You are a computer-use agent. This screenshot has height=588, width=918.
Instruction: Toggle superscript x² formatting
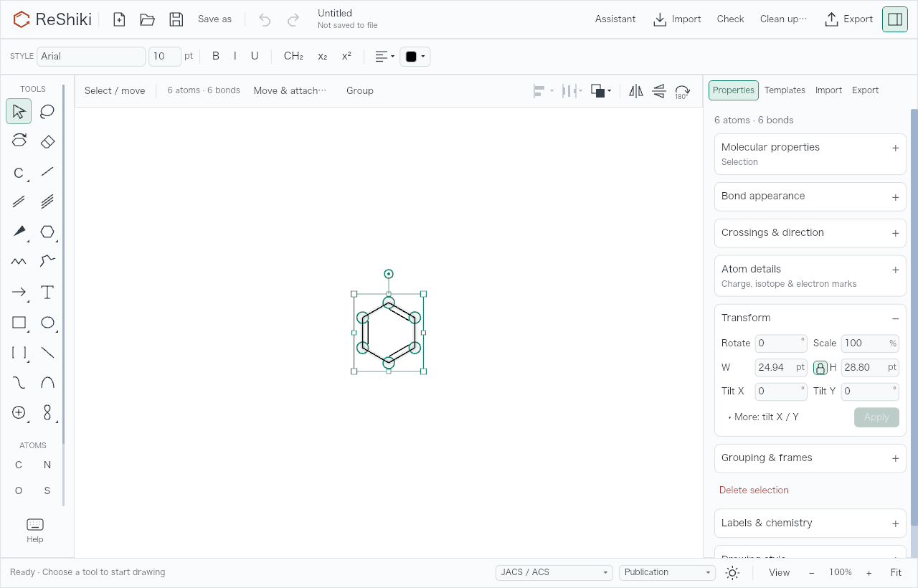point(346,56)
